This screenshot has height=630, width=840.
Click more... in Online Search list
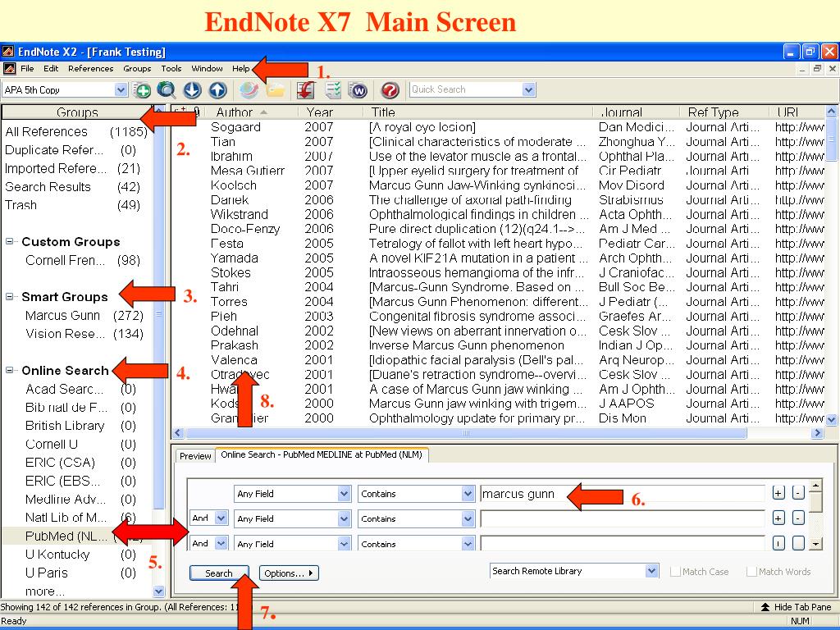coord(45,591)
